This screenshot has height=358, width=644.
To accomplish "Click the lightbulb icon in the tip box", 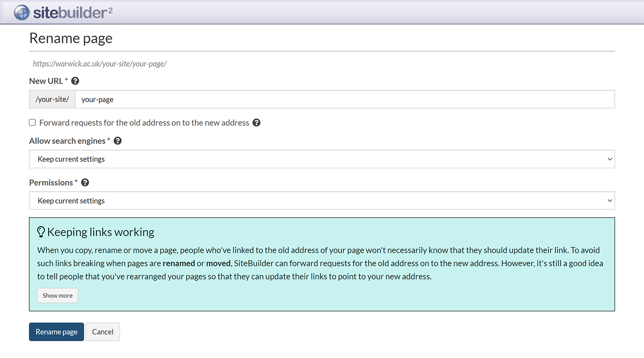I will (41, 232).
